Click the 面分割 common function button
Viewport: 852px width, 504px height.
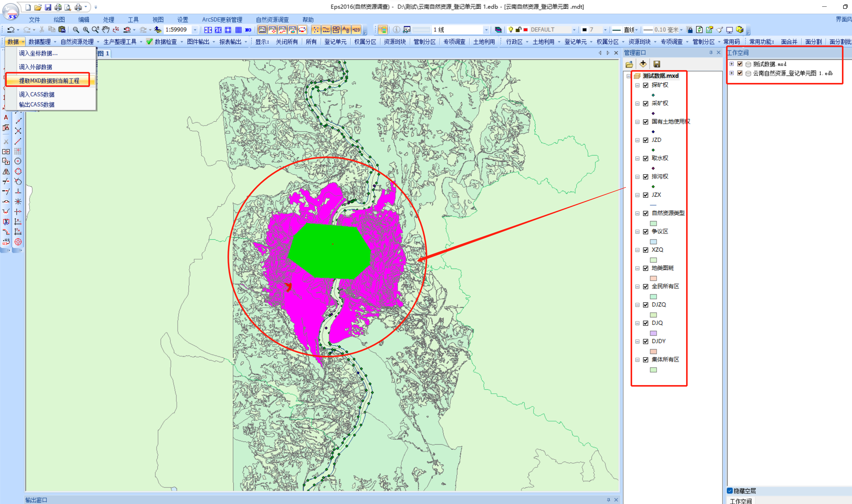pyautogui.click(x=813, y=42)
